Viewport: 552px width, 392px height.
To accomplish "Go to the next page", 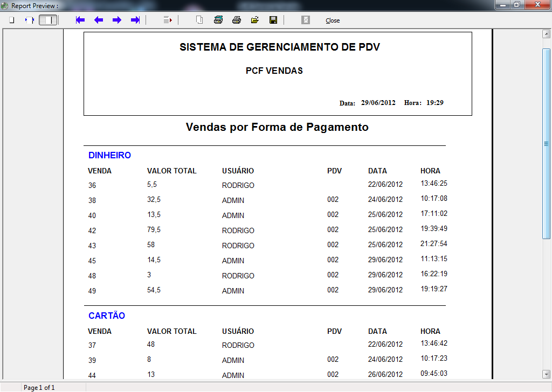I will pyautogui.click(x=116, y=20).
